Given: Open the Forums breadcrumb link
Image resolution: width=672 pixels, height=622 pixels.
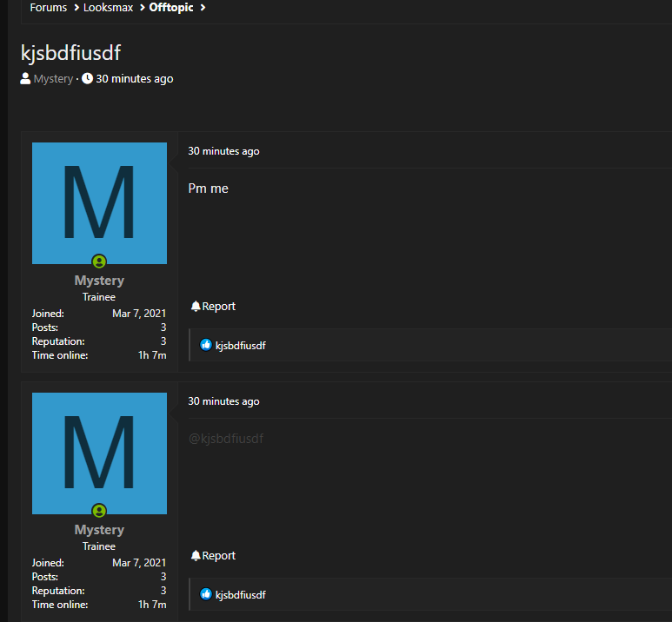Looking at the screenshot, I should (49, 8).
